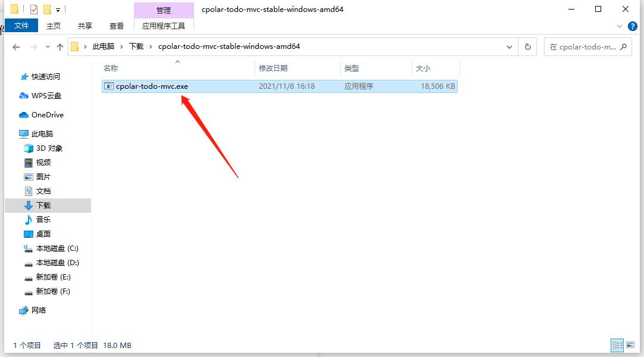
Task: Click the 应用程序 type cell
Action: (358, 86)
